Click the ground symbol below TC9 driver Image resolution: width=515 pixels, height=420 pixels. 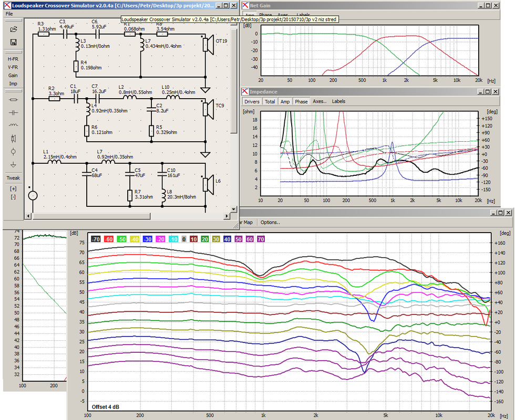tap(205, 154)
